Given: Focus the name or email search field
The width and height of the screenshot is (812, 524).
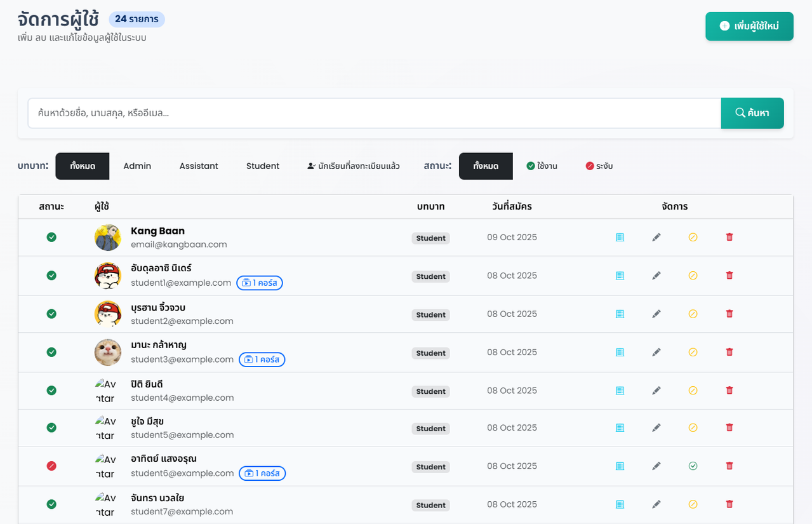Looking at the screenshot, I should coord(375,113).
